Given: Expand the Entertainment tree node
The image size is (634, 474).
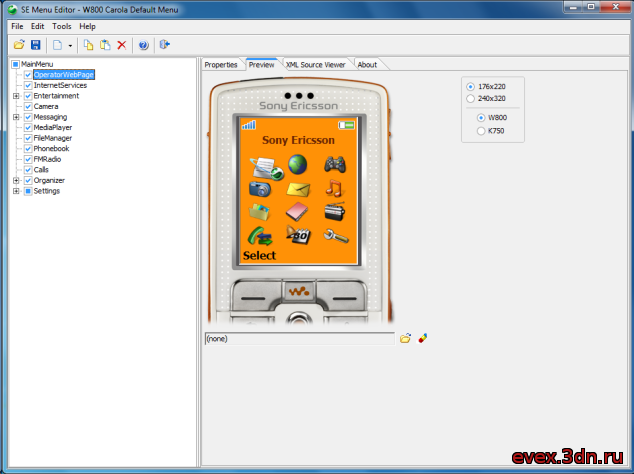Looking at the screenshot, I should (x=16, y=96).
